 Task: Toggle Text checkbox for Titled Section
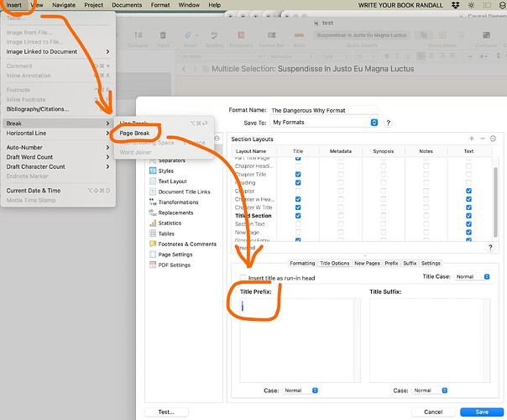pos(468,216)
